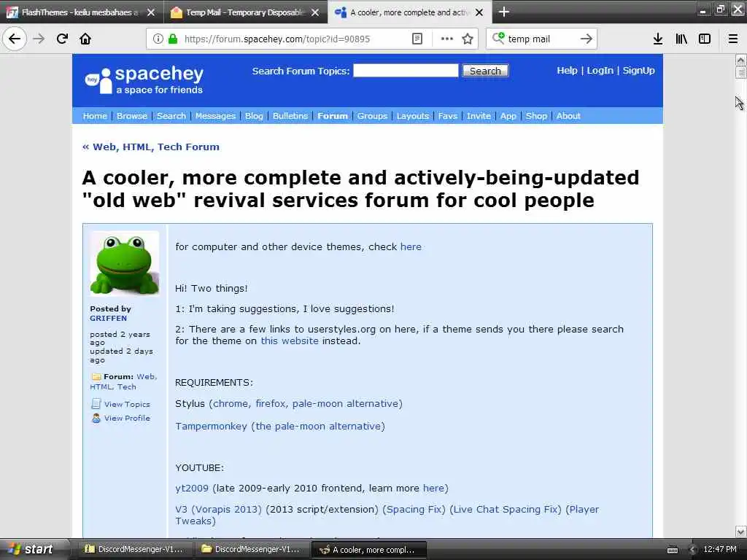747x560 pixels.
Task: Focus the temp mail search box
Action: coord(541,39)
